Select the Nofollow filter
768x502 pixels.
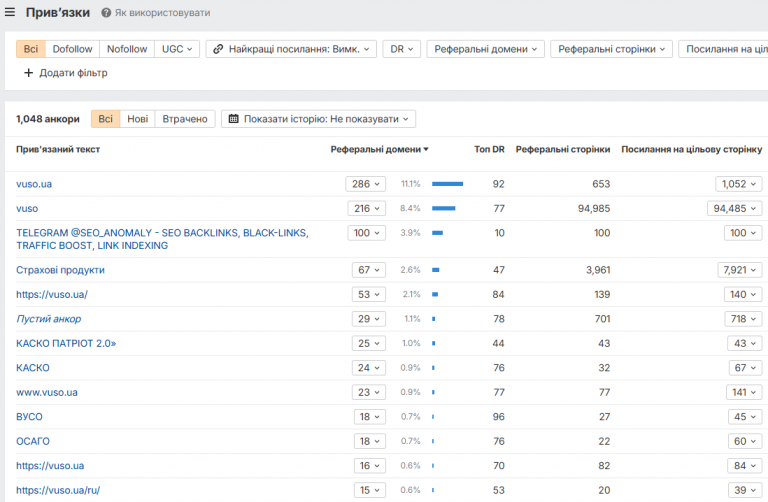(x=127, y=49)
